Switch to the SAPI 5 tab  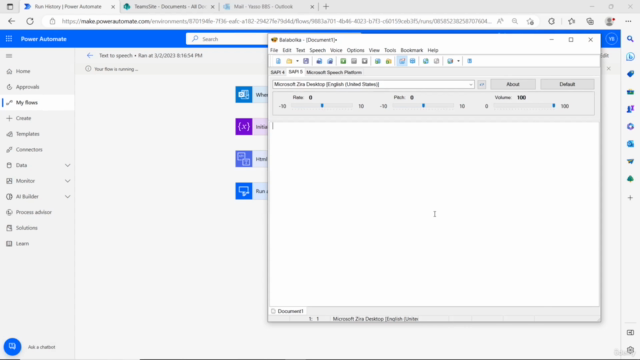(x=296, y=72)
